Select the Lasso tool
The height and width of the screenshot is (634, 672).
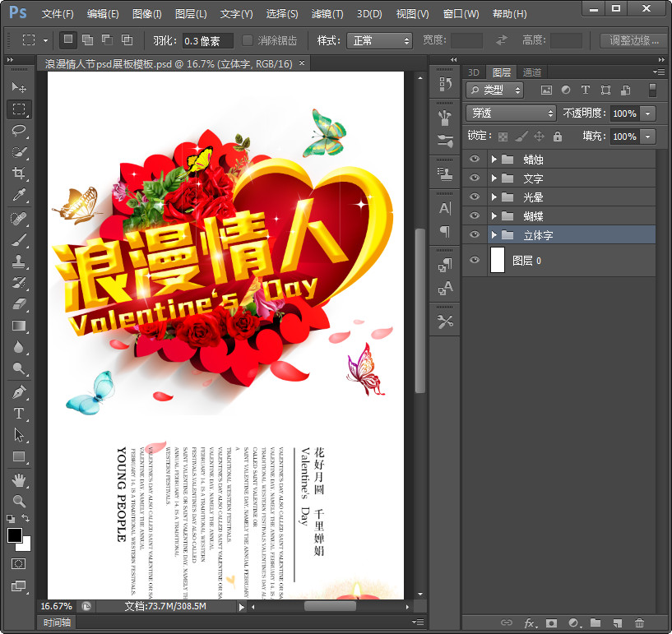pos(19,130)
